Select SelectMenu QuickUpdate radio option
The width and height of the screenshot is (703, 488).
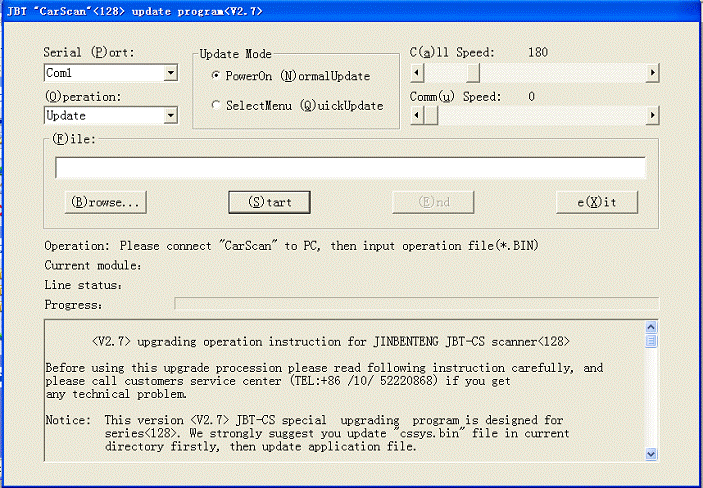coord(216,105)
